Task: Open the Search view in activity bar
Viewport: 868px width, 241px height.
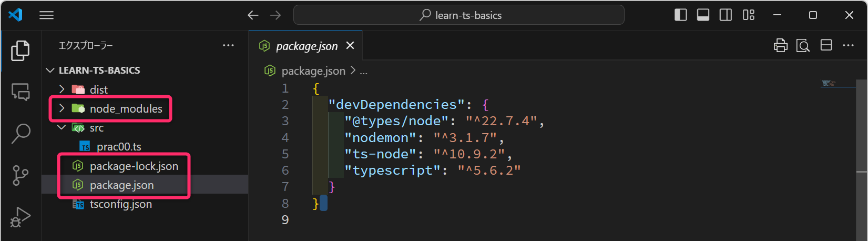Action: (21, 134)
